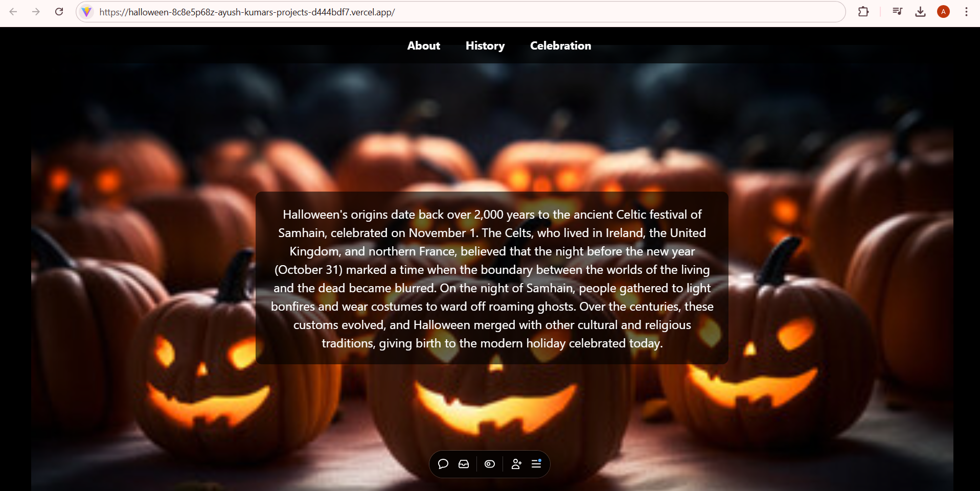Open the profile avatar labeled A
980x491 pixels.
point(943,12)
